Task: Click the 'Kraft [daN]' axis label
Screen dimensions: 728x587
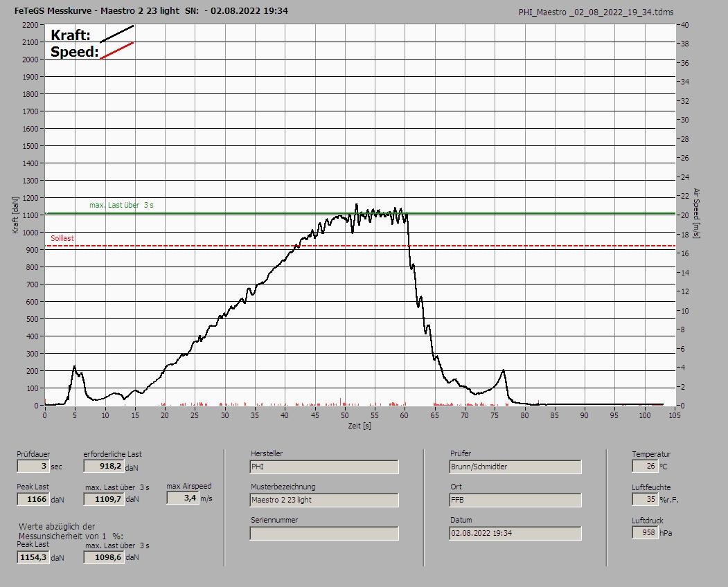Action: click(15, 215)
